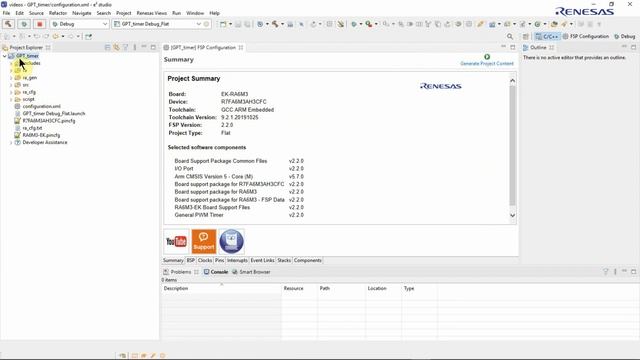640x360 pixels.
Task: Click the toolbar build hammer icon
Action: pos(275,24)
